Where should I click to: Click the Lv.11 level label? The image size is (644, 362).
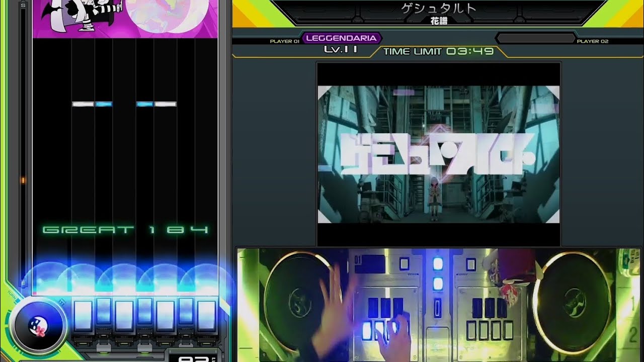(x=342, y=49)
